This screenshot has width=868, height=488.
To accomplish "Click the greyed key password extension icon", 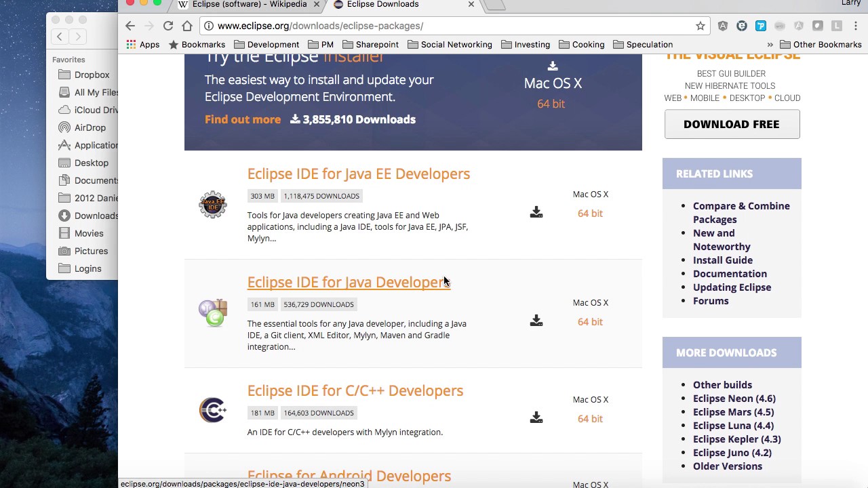I will coord(780,26).
